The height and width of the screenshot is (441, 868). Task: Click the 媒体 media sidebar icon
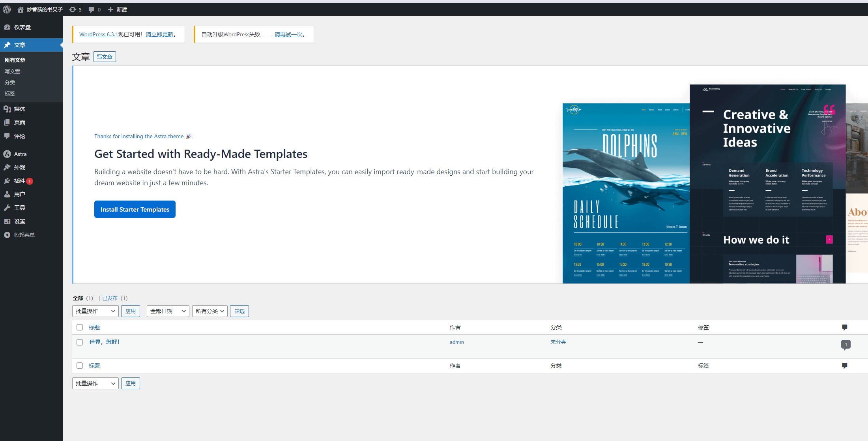tap(7, 109)
